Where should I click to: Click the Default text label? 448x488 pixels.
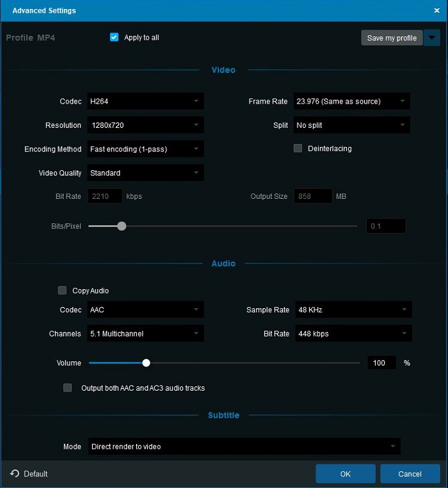click(36, 474)
